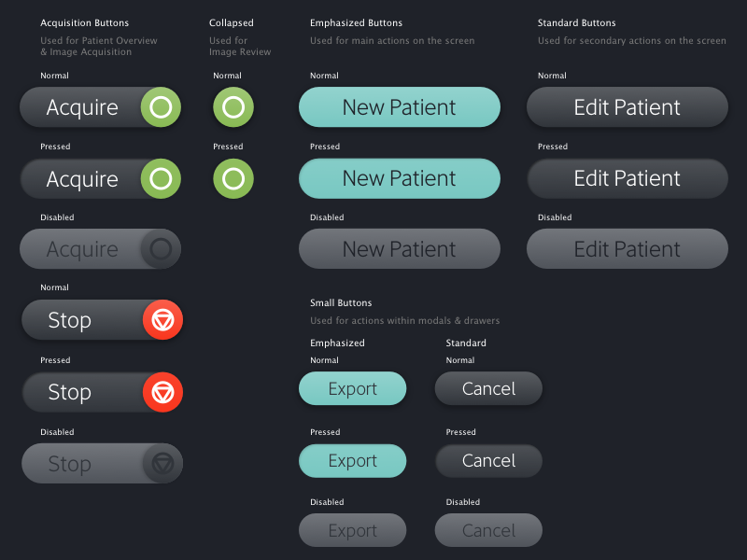Image resolution: width=747 pixels, height=560 pixels.
Task: Click the Disabled gray New Patient button
Action: (x=400, y=249)
